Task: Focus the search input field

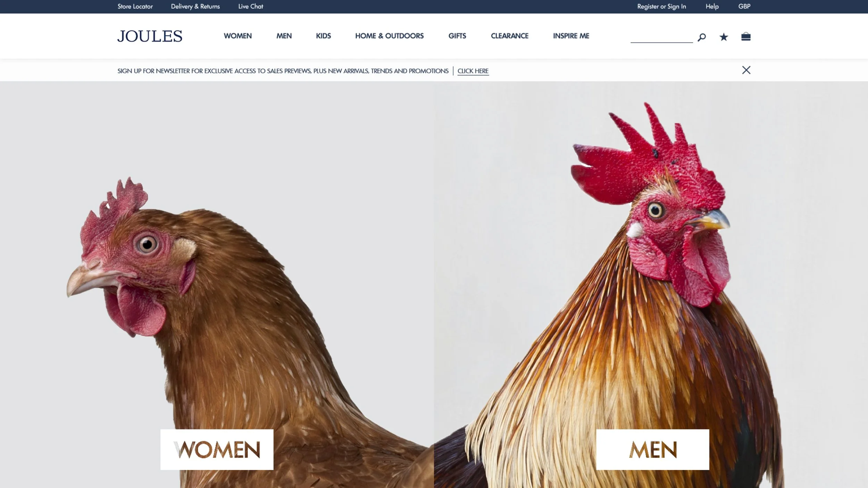Action: pos(661,36)
